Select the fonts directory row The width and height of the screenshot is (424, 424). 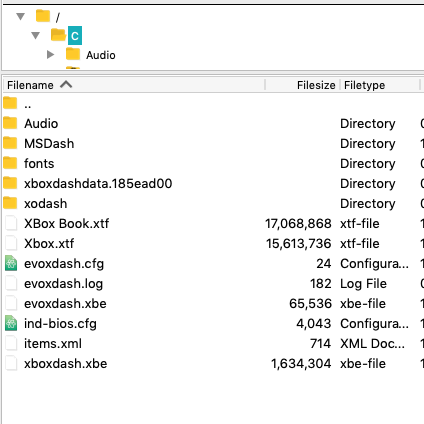(x=213, y=164)
